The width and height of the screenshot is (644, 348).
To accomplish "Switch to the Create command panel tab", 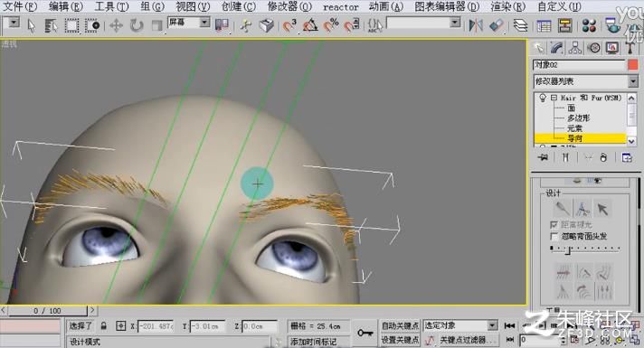I will pos(538,48).
